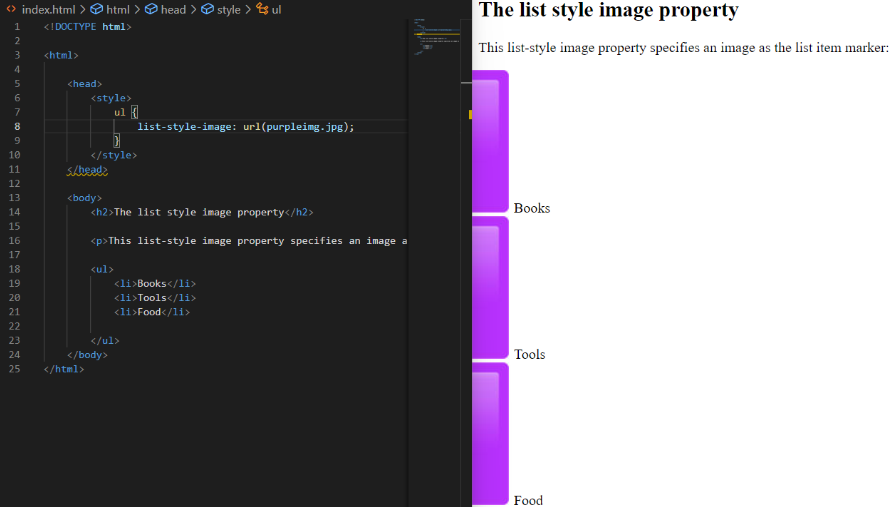The width and height of the screenshot is (893, 507).
Task: Place cursor on list-style-image property
Action: click(x=184, y=126)
